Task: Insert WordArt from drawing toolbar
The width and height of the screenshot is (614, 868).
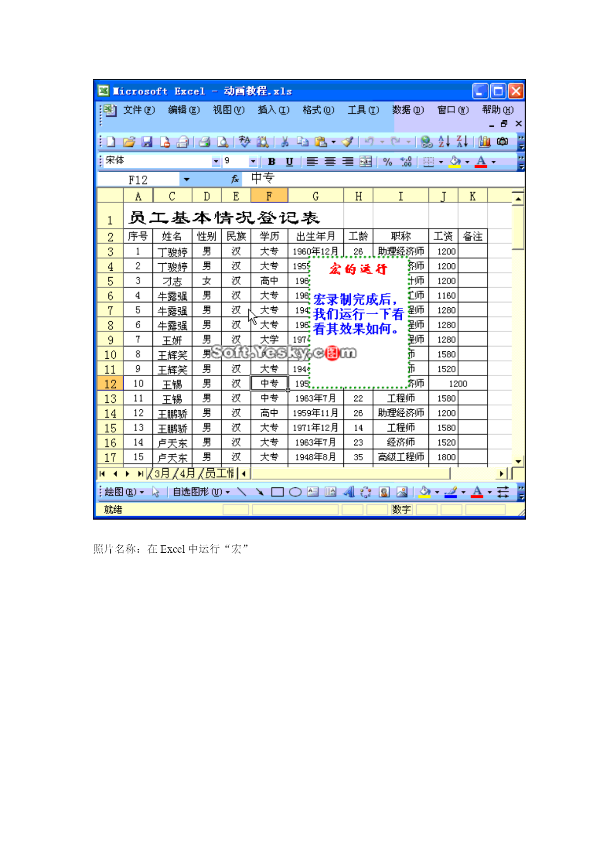Action: 349,492
